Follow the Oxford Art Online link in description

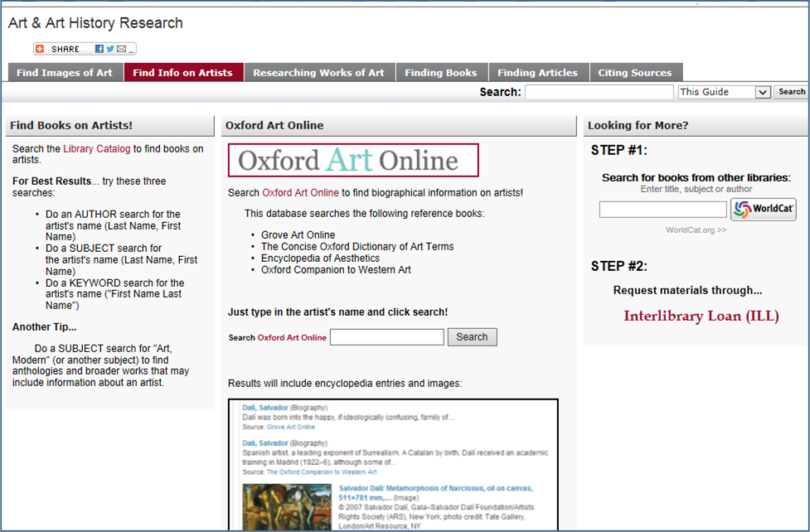pyautogui.click(x=300, y=192)
